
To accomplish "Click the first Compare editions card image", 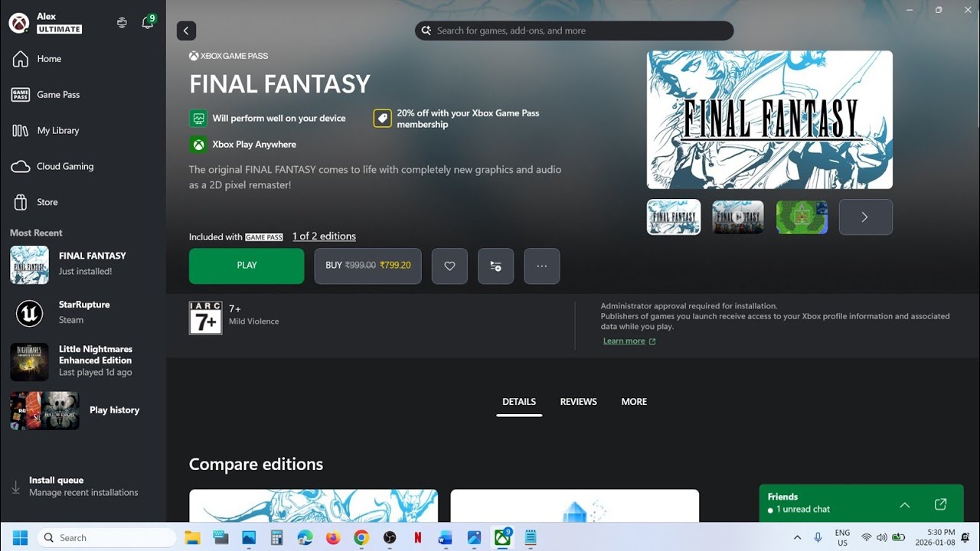I will [313, 506].
